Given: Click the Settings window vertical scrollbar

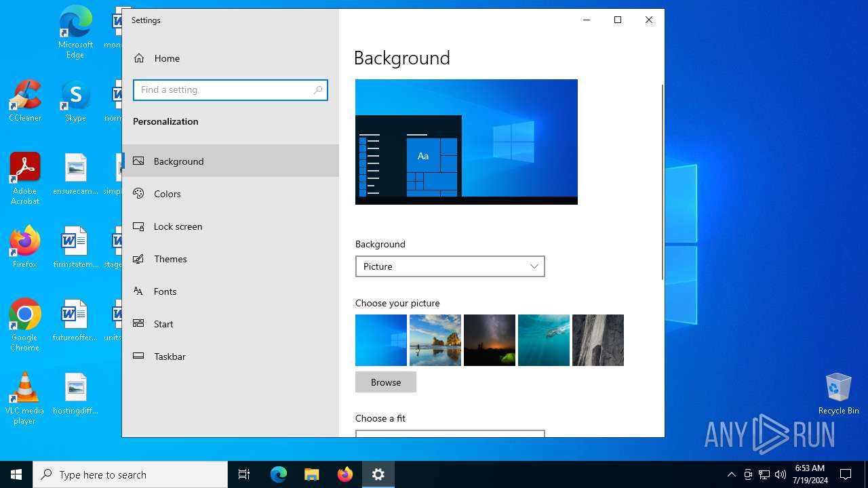Looking at the screenshot, I should [x=663, y=182].
